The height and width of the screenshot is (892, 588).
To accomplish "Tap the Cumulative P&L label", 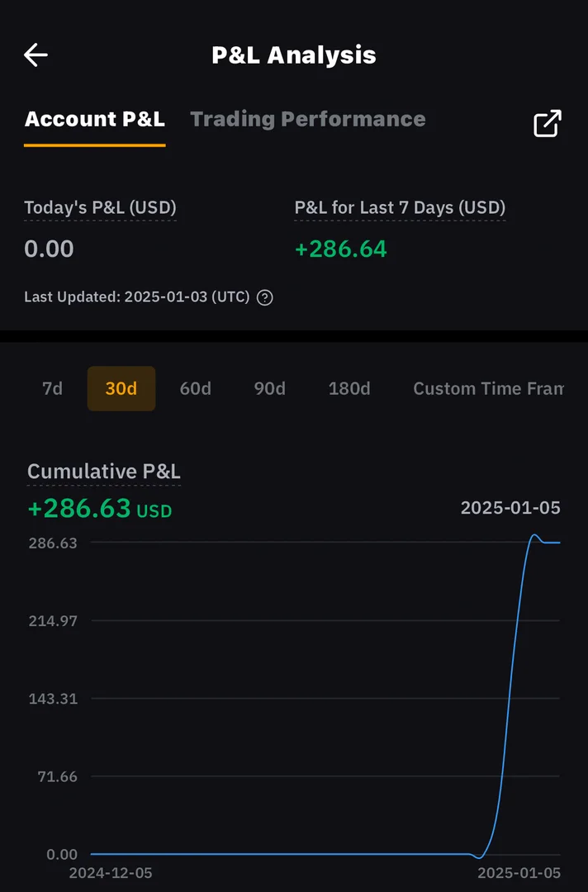I will pyautogui.click(x=103, y=472).
